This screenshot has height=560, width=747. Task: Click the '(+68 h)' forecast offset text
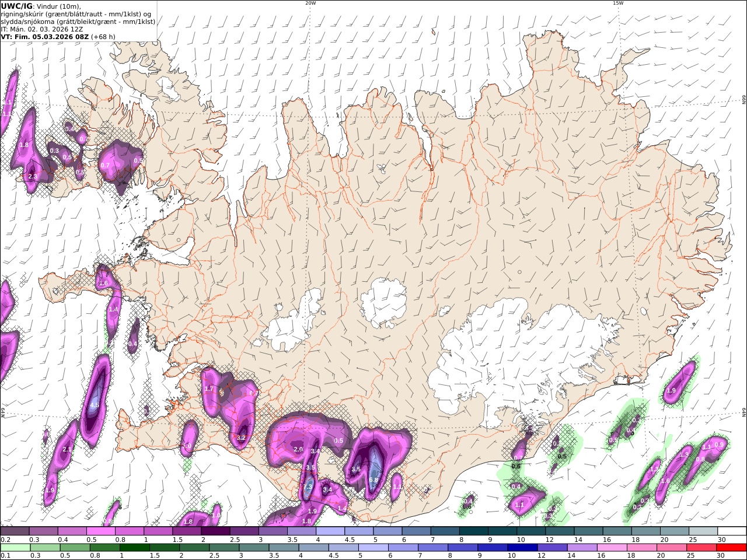point(103,36)
